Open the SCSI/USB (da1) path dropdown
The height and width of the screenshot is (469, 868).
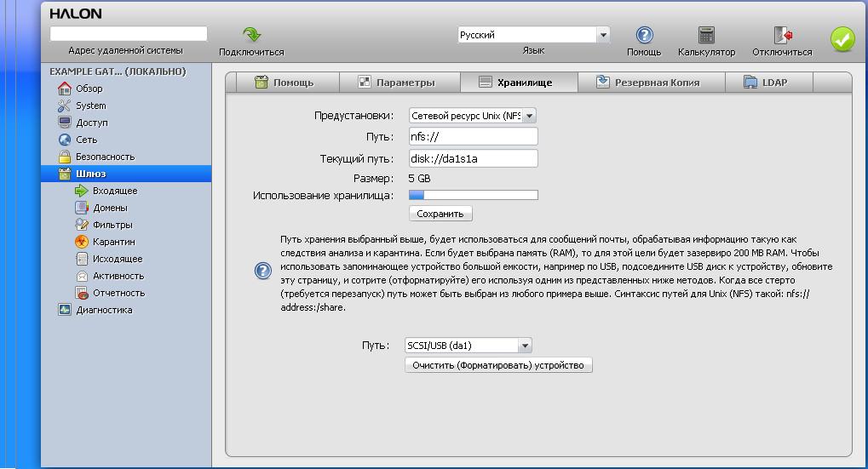pyautogui.click(x=468, y=346)
